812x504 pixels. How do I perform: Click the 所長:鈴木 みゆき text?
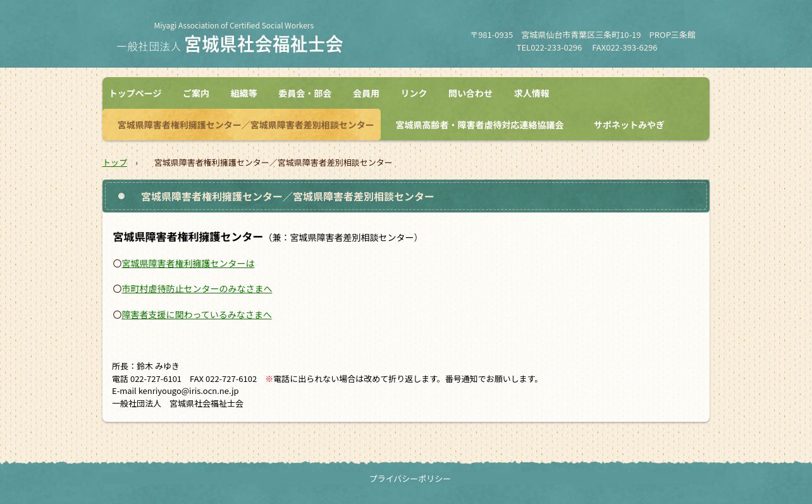click(145, 366)
